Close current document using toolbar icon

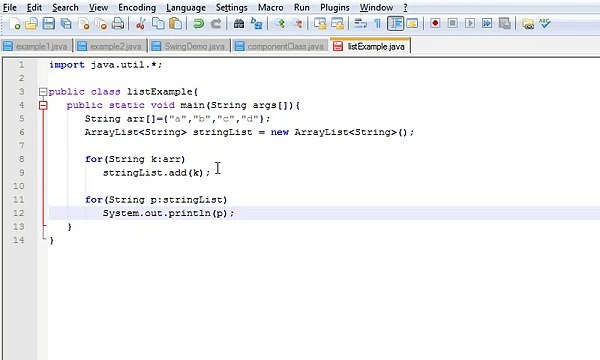(84, 24)
